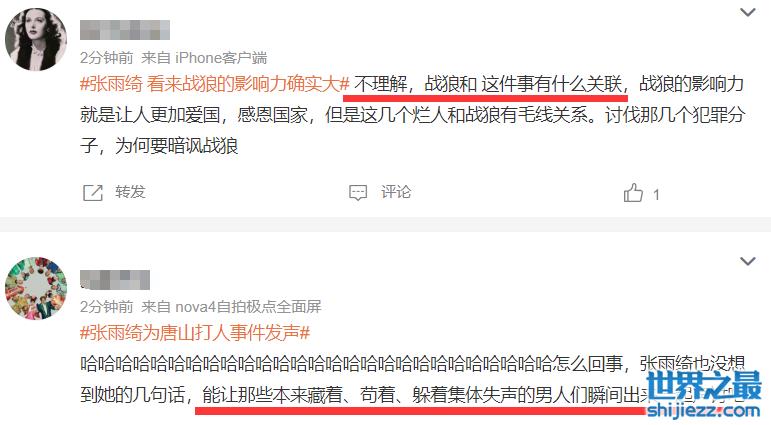Viewport: 771px width, 425px height.
Task: Open hashtag #张雨绮 看来战狼的影响力确实大#
Action: click(215, 85)
